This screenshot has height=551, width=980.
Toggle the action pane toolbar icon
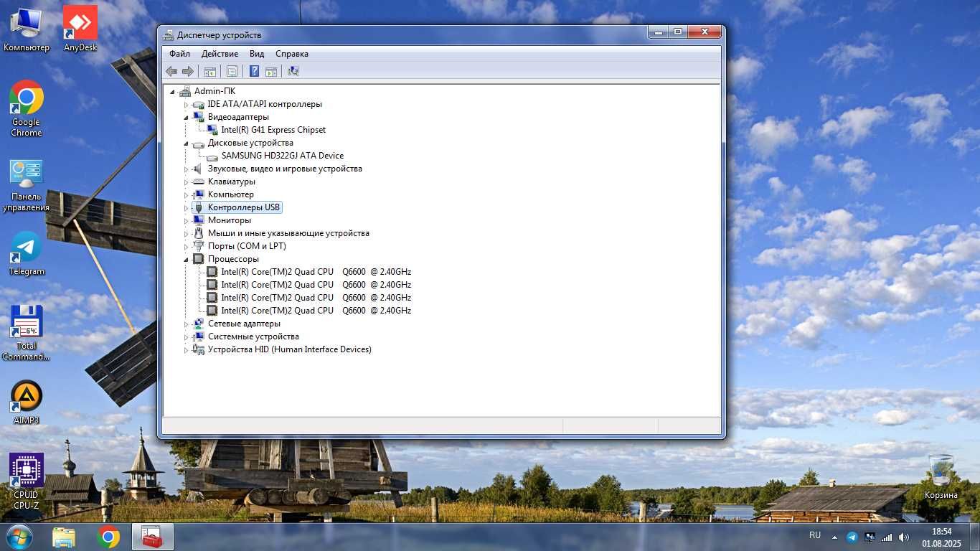271,71
